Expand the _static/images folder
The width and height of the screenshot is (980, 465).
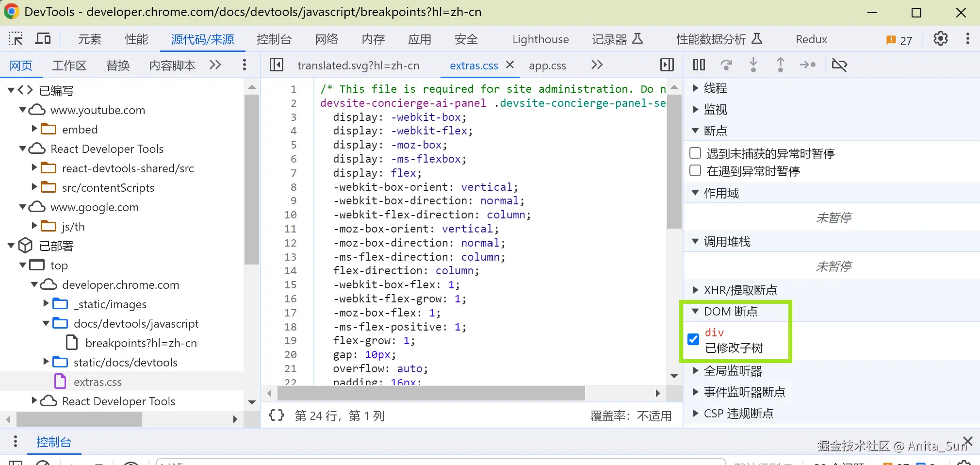tap(46, 303)
